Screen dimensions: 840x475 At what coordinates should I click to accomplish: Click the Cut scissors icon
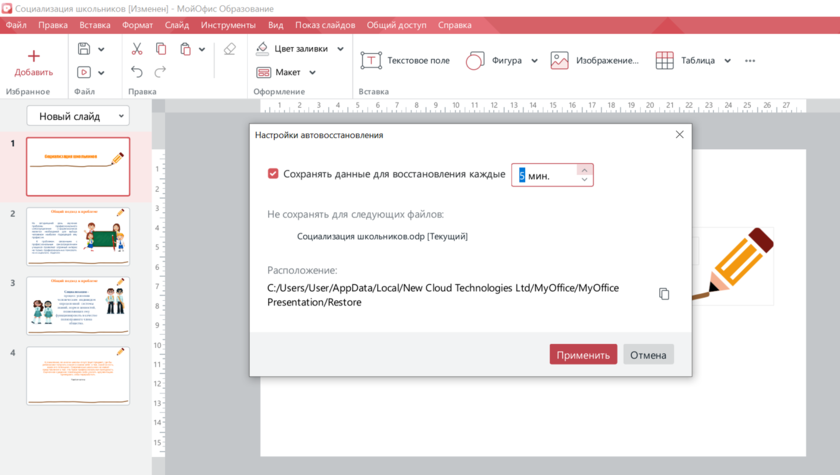pos(137,49)
